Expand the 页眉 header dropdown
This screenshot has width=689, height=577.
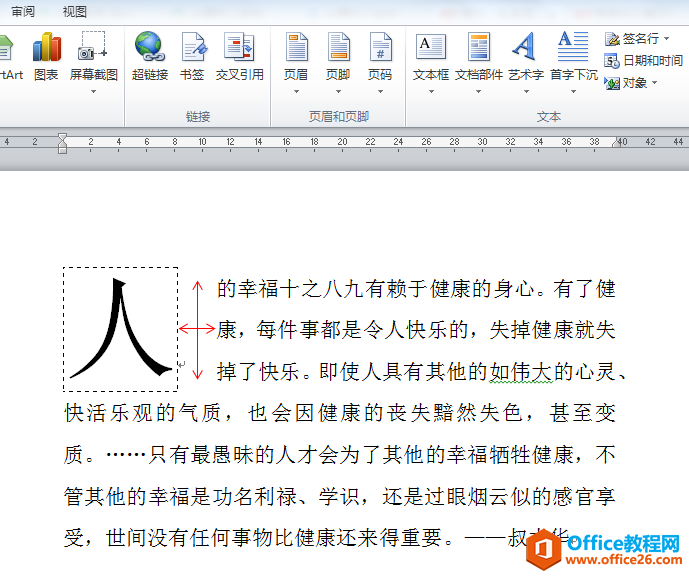(296, 91)
